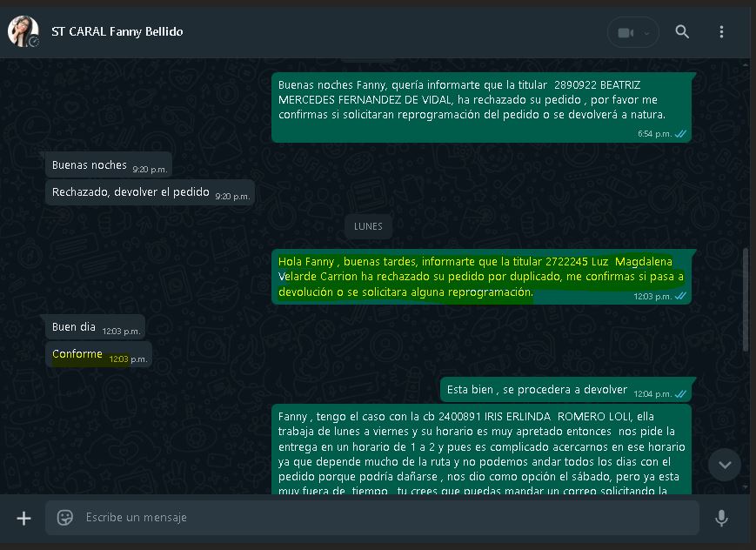Click read receipt ticks on 6:54 p.m. message

(680, 134)
